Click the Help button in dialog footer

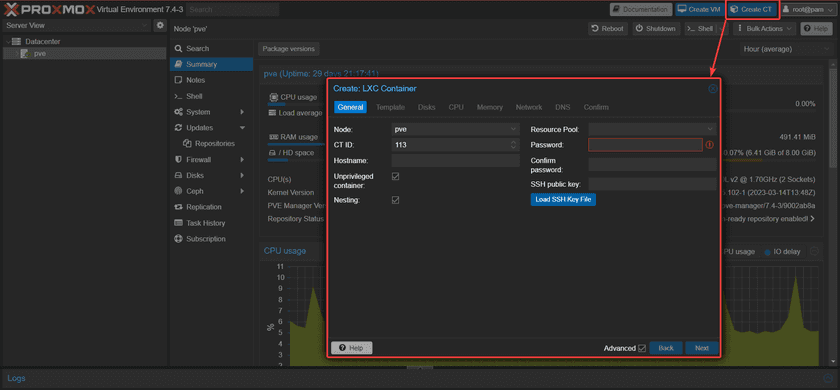click(351, 348)
